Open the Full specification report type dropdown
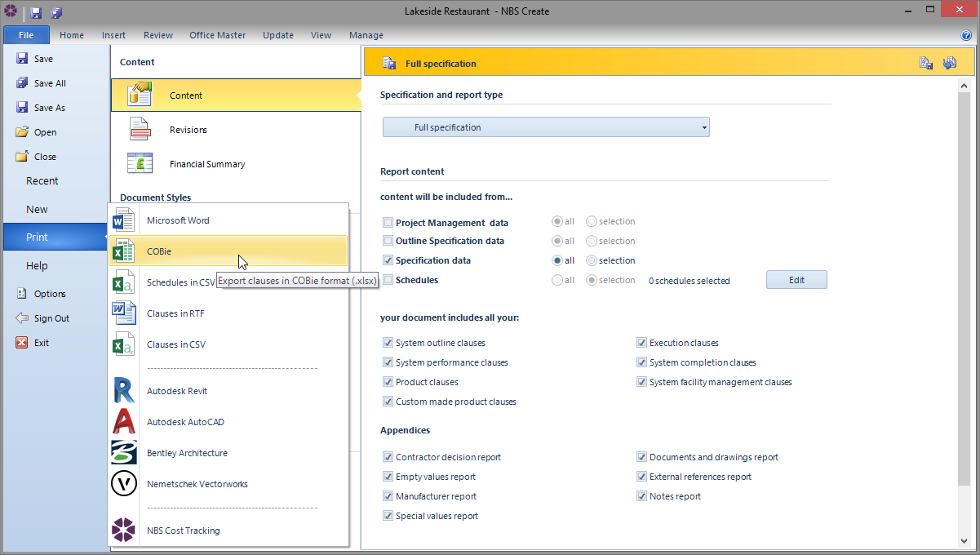Viewport: 980px width, 555px height. click(x=546, y=127)
